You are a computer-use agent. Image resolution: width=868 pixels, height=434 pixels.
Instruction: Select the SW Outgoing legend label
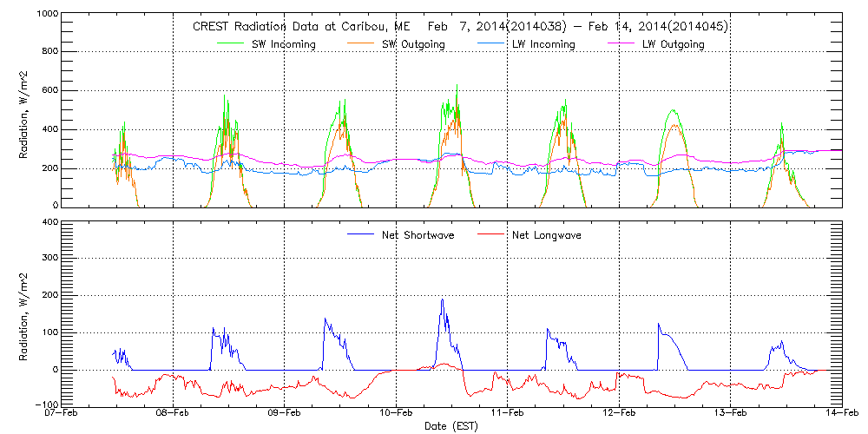click(x=415, y=44)
